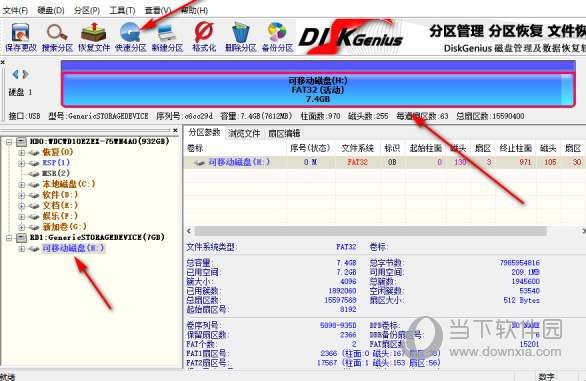
Task: Select the ESP(1) partition in the tree
Action: 56,163
